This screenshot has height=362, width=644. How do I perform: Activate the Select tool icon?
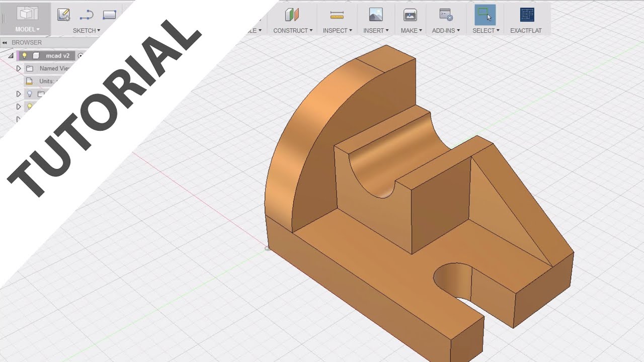click(x=485, y=15)
